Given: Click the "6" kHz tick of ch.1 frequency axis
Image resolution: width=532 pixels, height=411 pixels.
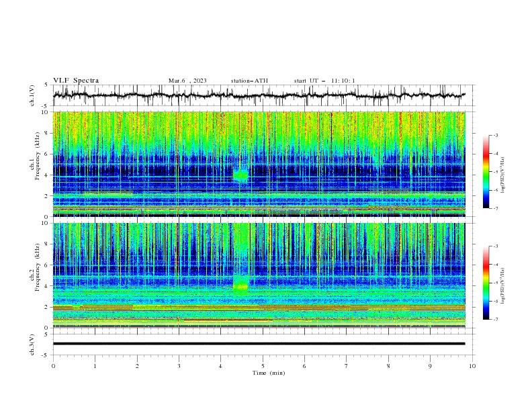Looking at the screenshot, I should click(47, 154).
